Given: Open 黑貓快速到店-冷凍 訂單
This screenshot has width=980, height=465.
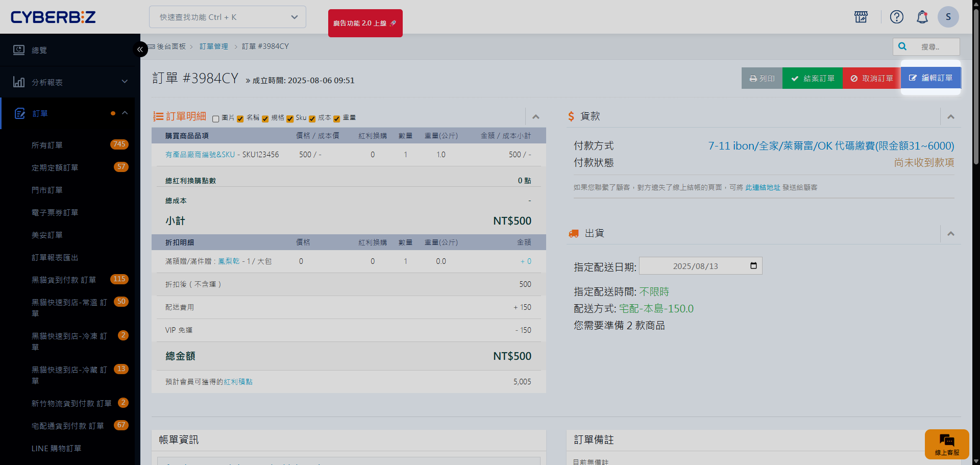Looking at the screenshot, I should coord(70,341).
